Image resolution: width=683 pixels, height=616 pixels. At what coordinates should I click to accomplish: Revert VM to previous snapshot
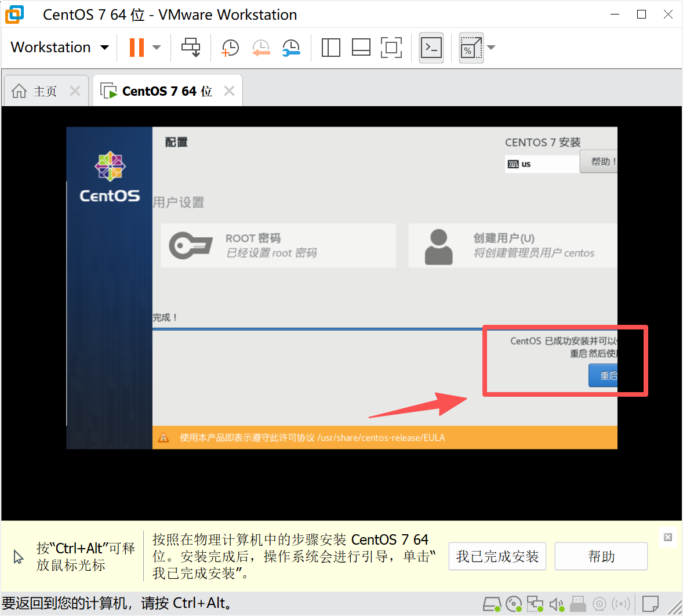pyautogui.click(x=261, y=48)
